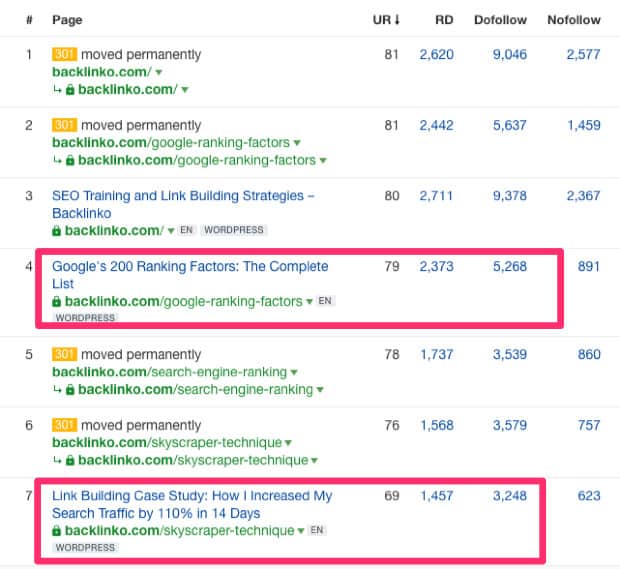This screenshot has width=620, height=569.
Task: Open the row 1 backlinko.com/ source URL
Action: click(102, 72)
